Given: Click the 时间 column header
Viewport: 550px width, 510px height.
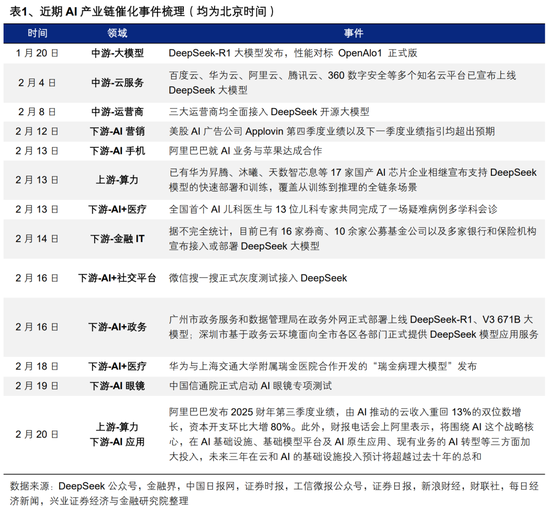Looking at the screenshot, I should [38, 33].
